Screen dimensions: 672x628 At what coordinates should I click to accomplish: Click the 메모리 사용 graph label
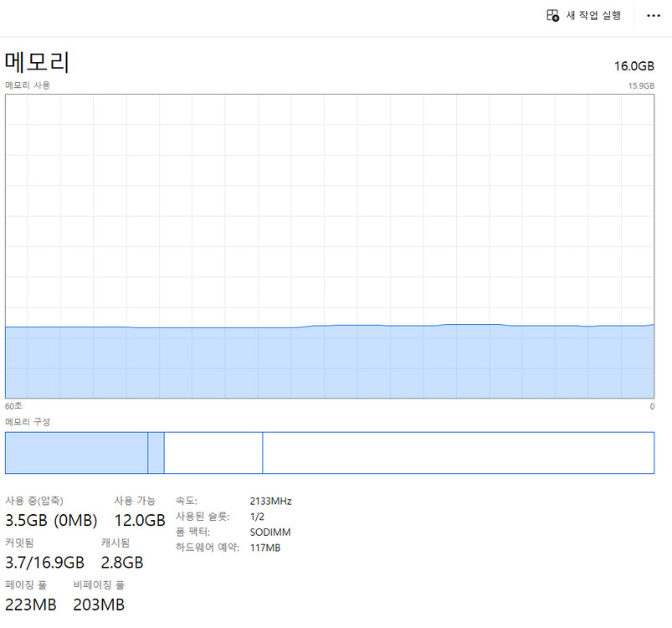pyautogui.click(x=28, y=85)
